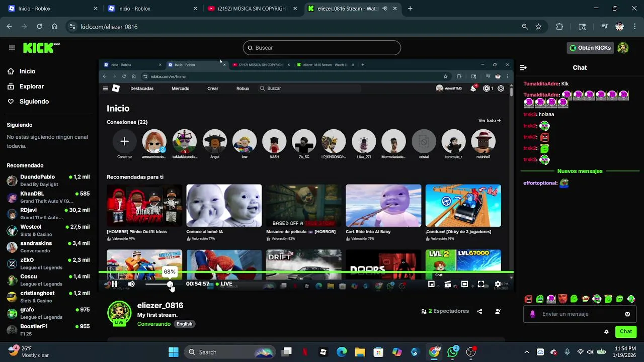The height and width of the screenshot is (362, 644).
Task: Go to browser home page
Action: tap(54, 27)
